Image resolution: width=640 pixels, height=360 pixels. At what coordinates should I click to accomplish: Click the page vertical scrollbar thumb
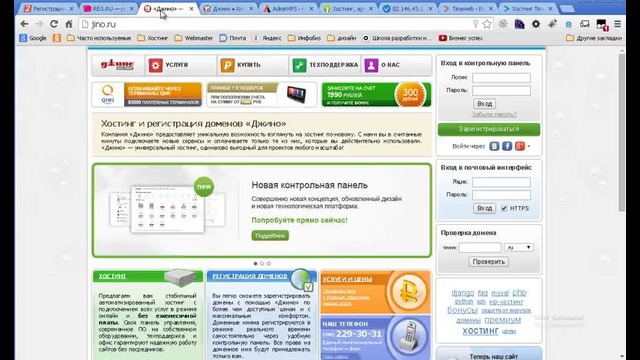[x=622, y=133]
